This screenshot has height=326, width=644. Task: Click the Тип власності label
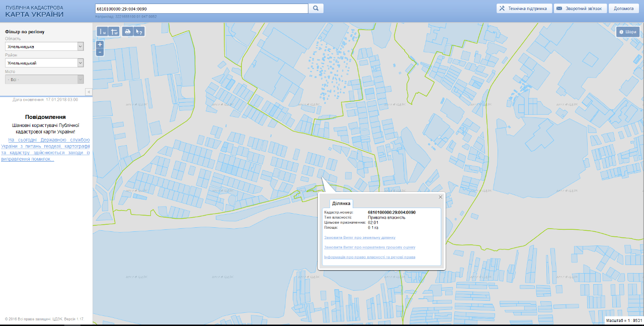tap(338, 218)
